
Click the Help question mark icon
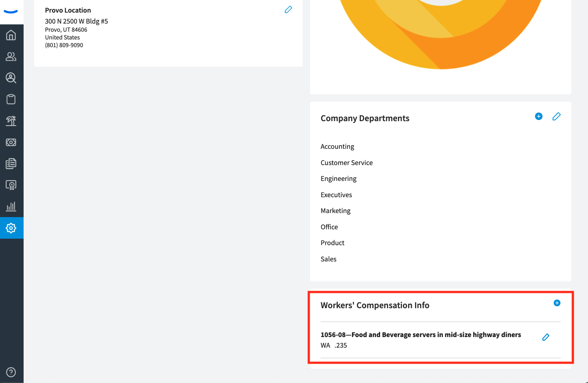[x=11, y=372]
